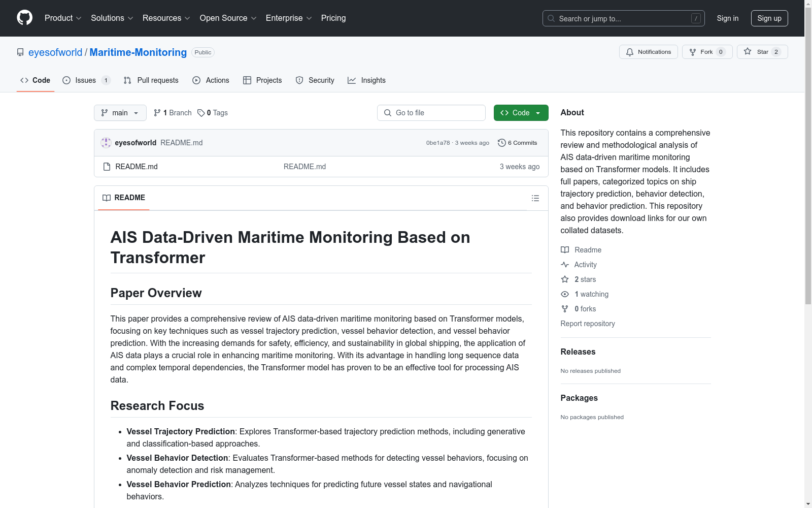Click the eye icon beside 1 watching
The height and width of the screenshot is (508, 812).
click(x=565, y=294)
